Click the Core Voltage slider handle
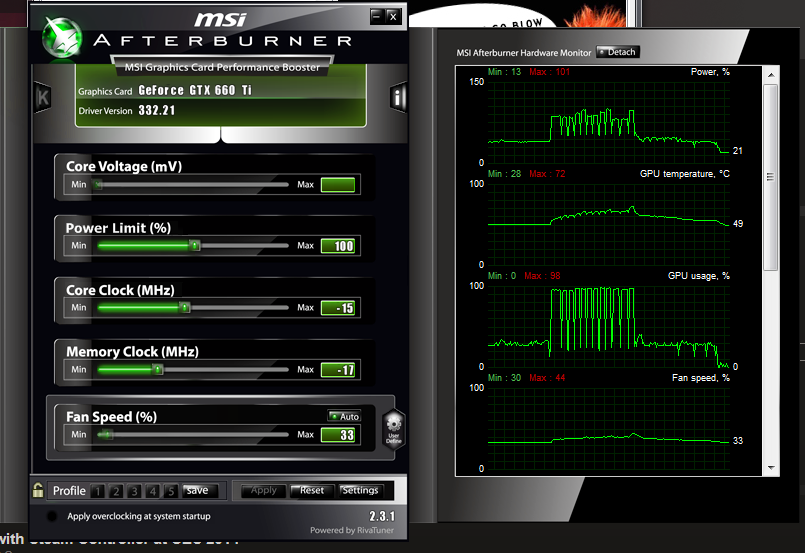 pyautogui.click(x=97, y=184)
